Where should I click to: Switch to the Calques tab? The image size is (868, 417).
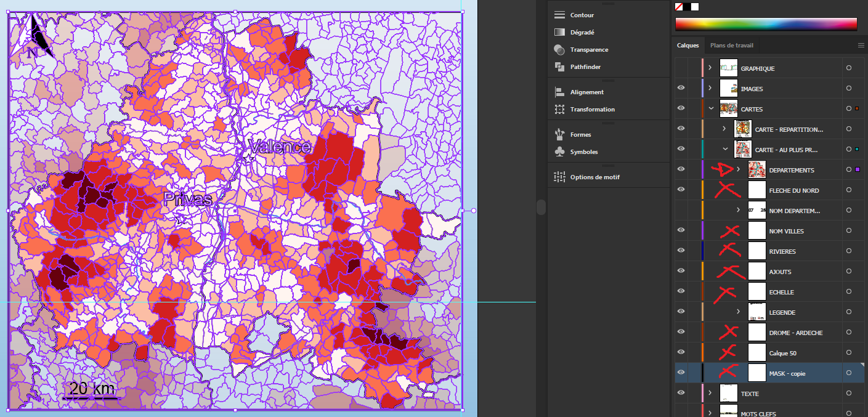click(x=688, y=46)
